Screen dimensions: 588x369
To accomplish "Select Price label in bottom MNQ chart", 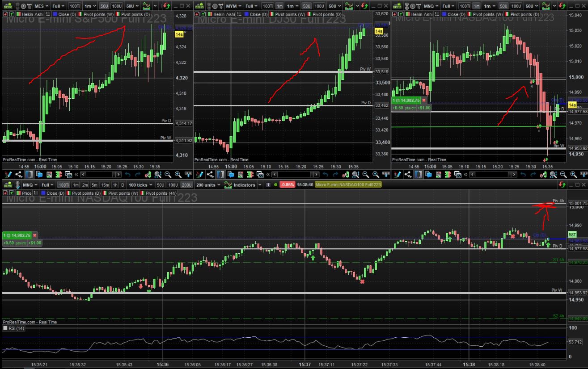I will pos(26,193).
